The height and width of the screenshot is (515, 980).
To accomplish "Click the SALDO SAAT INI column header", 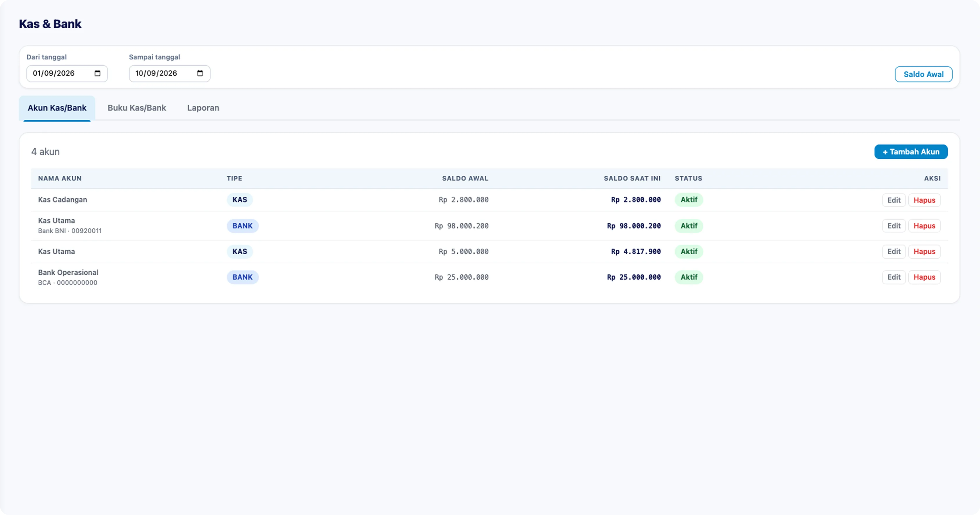I will pos(632,179).
